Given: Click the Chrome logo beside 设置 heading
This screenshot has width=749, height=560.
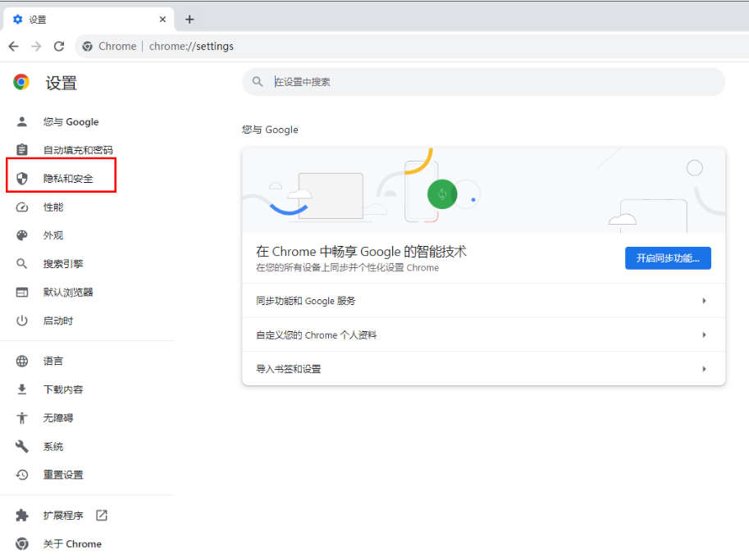Looking at the screenshot, I should (21, 82).
